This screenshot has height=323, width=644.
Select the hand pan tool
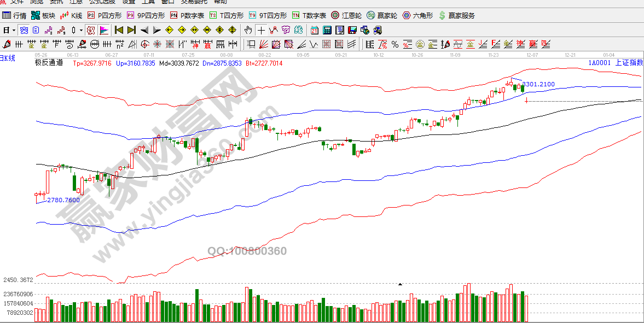pyautogui.click(x=248, y=30)
